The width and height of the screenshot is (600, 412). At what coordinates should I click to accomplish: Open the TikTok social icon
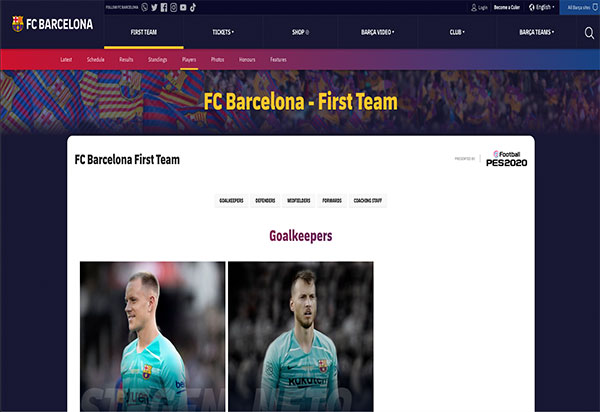tap(193, 7)
